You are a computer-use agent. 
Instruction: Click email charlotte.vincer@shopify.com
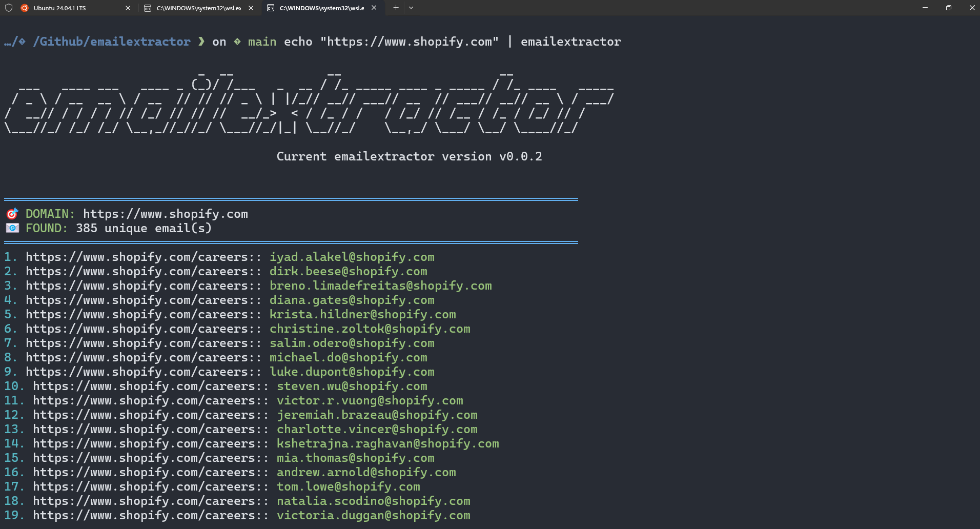[x=377, y=429]
